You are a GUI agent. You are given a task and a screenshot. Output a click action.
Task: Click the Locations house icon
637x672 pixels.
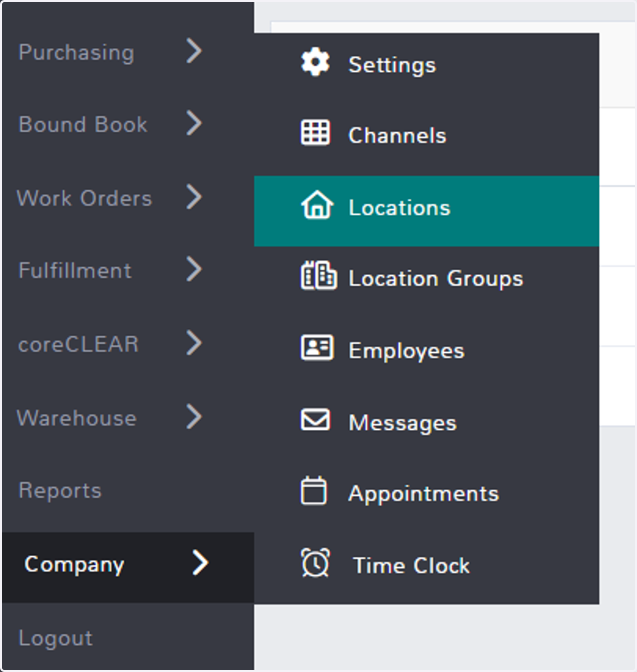[317, 205]
